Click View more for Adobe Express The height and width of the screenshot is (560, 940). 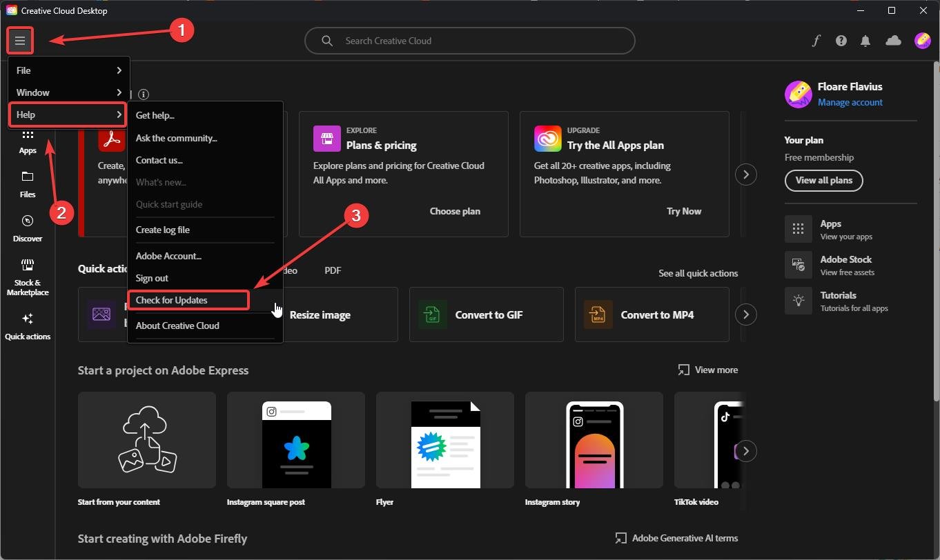click(x=707, y=370)
